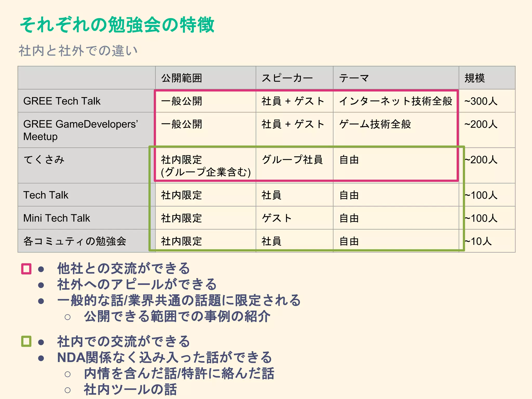Select the インターネット技術全般 theme cell

[396, 101]
